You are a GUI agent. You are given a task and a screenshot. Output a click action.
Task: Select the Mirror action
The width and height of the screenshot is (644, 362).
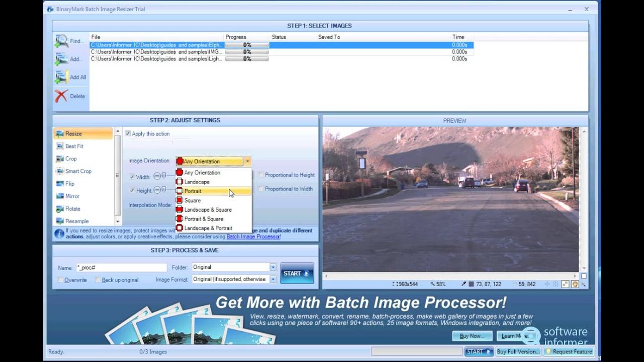[83, 197]
